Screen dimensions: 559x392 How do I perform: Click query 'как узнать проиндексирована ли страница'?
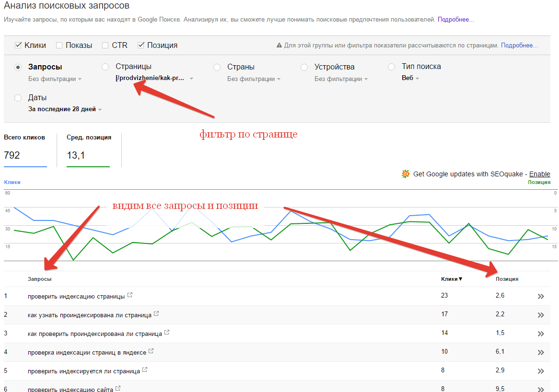point(90,315)
